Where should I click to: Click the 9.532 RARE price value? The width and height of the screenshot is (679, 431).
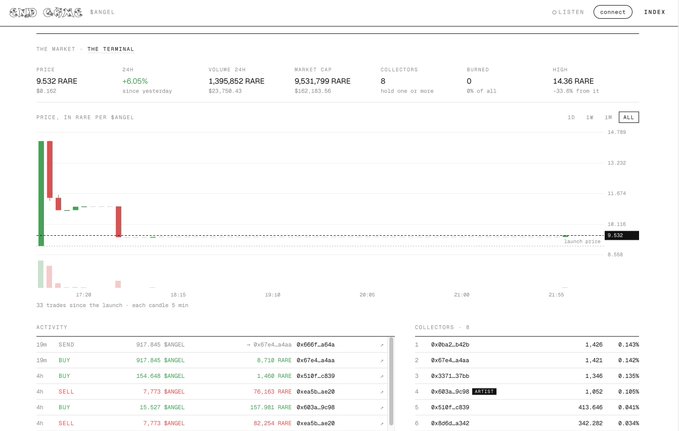click(x=57, y=81)
